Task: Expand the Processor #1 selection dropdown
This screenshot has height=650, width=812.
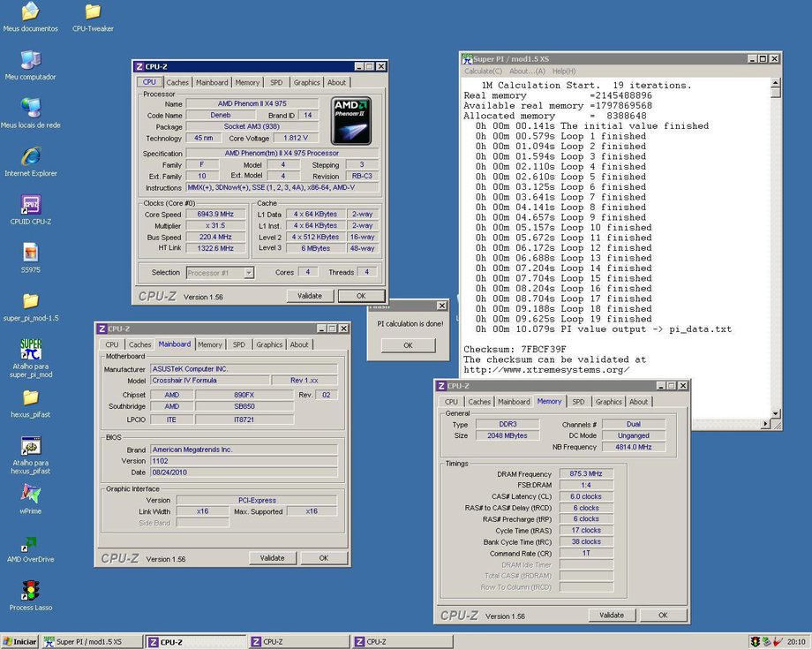Action: 248,273
